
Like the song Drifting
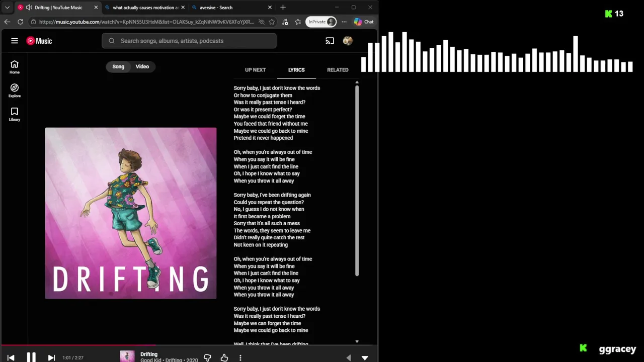pyautogui.click(x=224, y=357)
